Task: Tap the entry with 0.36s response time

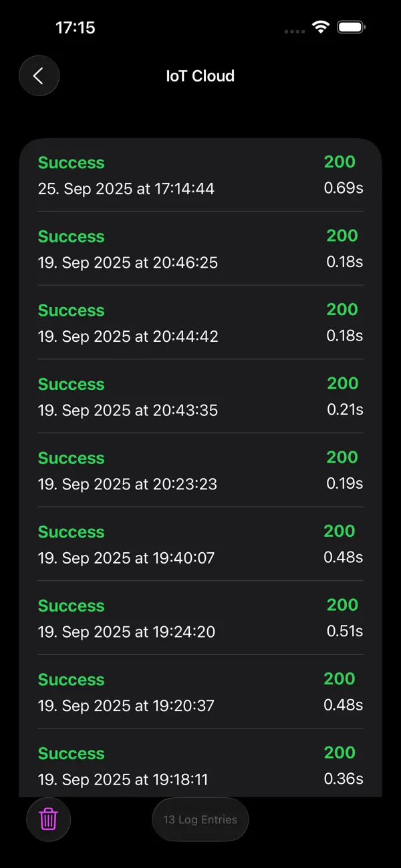Action: click(x=200, y=765)
